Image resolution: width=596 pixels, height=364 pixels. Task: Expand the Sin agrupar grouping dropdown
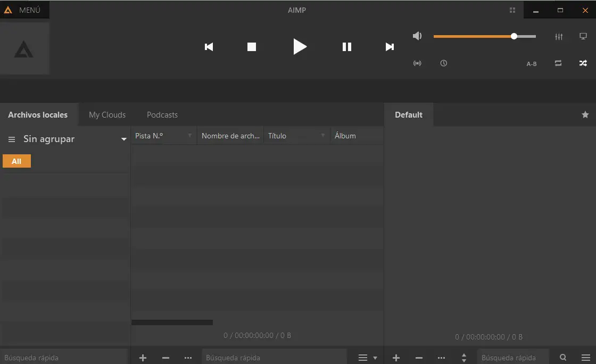point(124,139)
